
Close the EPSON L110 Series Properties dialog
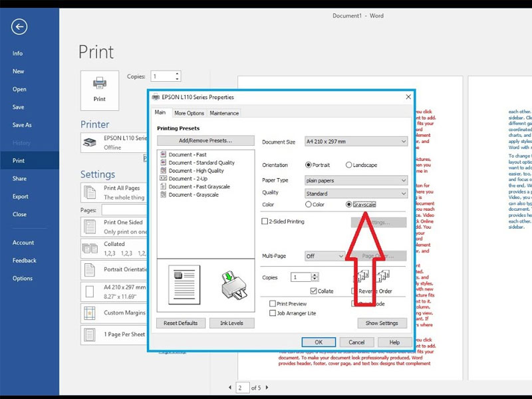point(408,97)
